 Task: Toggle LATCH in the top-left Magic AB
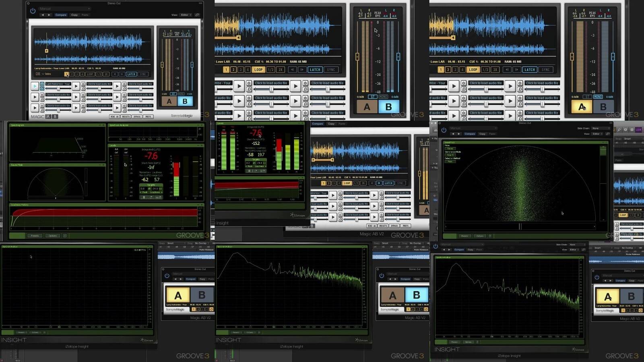(131, 74)
